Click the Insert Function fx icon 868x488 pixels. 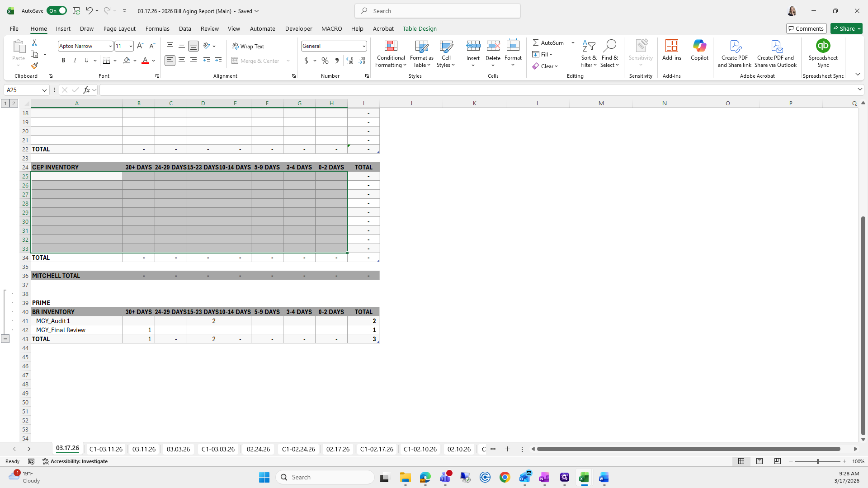(x=87, y=90)
